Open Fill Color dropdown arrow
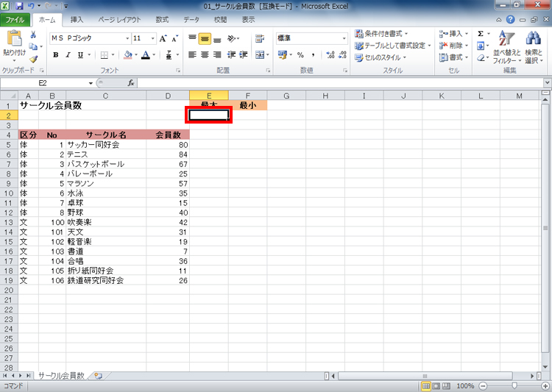 coord(136,55)
